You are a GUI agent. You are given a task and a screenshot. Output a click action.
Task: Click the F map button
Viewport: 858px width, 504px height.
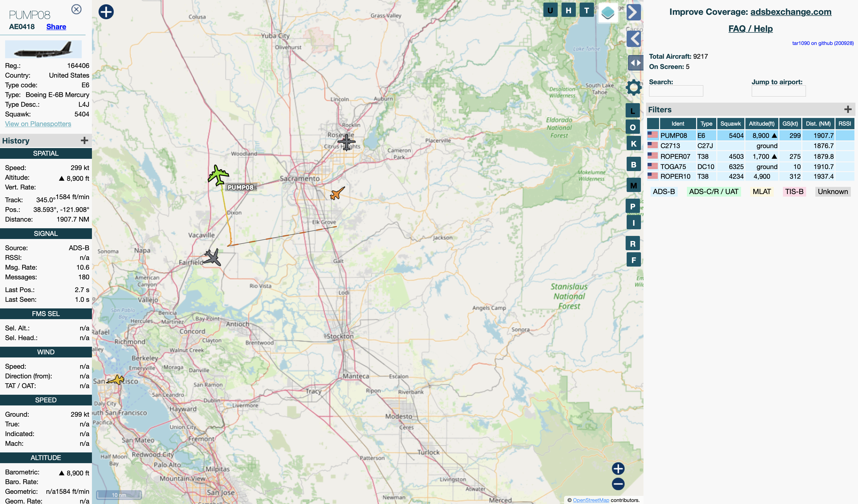[x=633, y=260]
